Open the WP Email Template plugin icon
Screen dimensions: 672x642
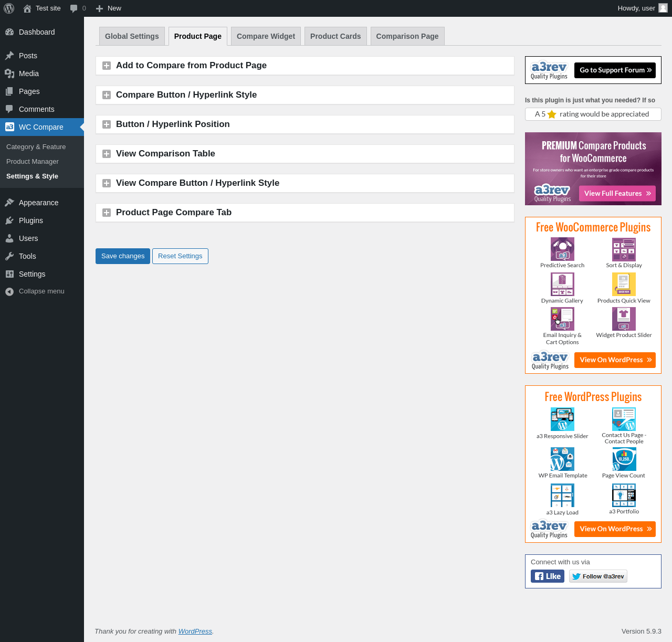point(562,459)
